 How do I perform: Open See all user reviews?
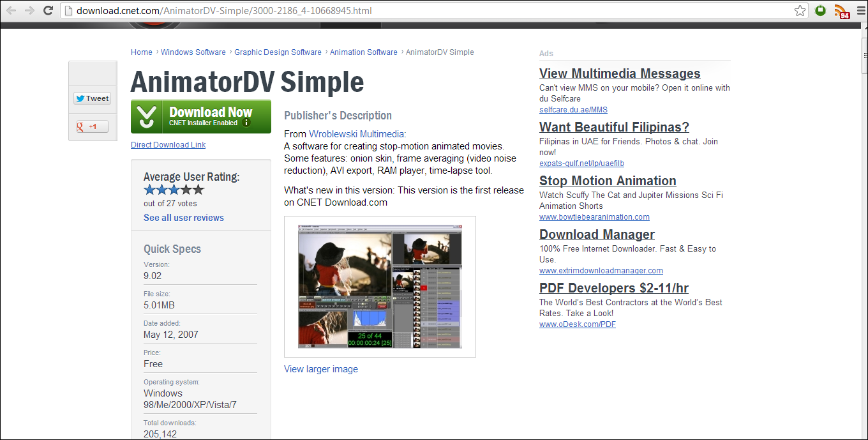tap(184, 218)
